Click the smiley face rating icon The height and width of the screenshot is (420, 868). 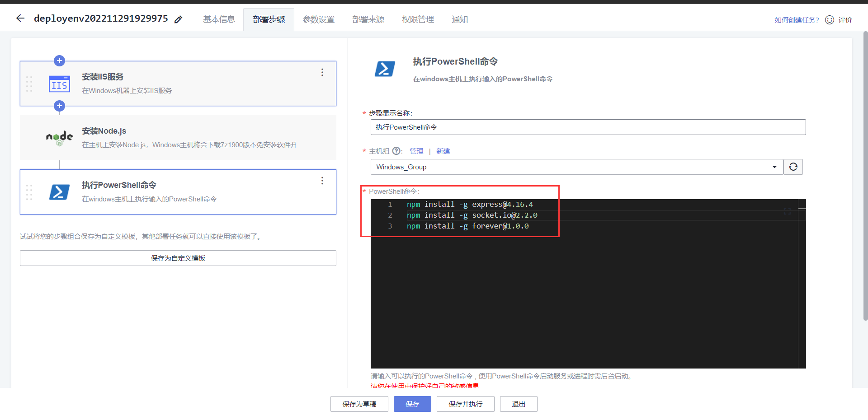pos(830,20)
